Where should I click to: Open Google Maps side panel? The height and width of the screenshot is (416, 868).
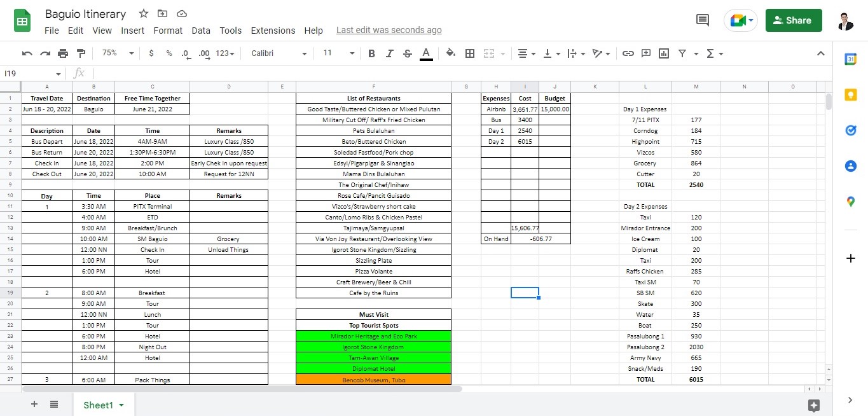851,202
